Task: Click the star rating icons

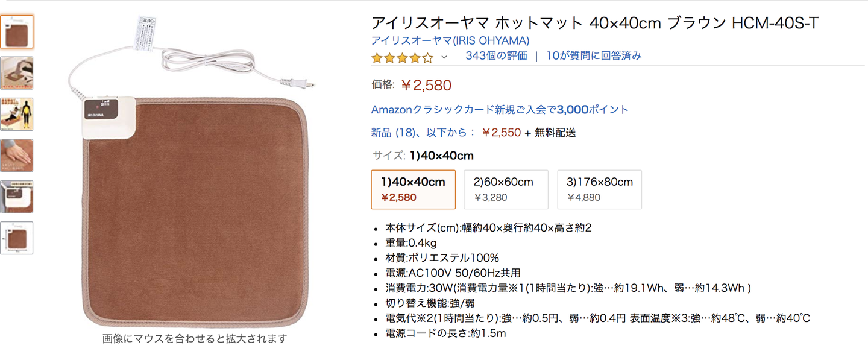Action: [x=402, y=57]
